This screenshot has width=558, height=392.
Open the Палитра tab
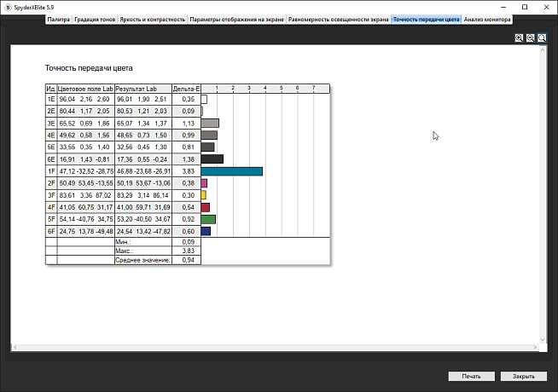[x=58, y=18]
